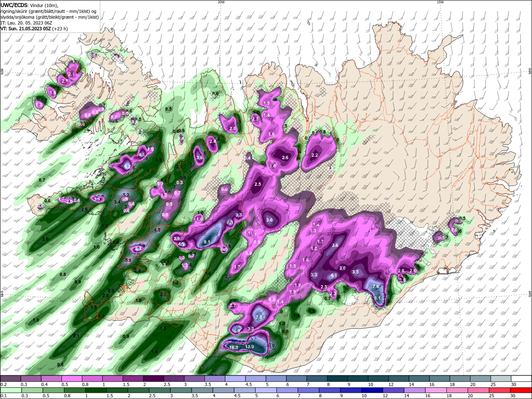Screen dimensions: 532x399
Task: Select the bright pink 0.5–0.8 snow scale swatch
Action: pos(71,379)
